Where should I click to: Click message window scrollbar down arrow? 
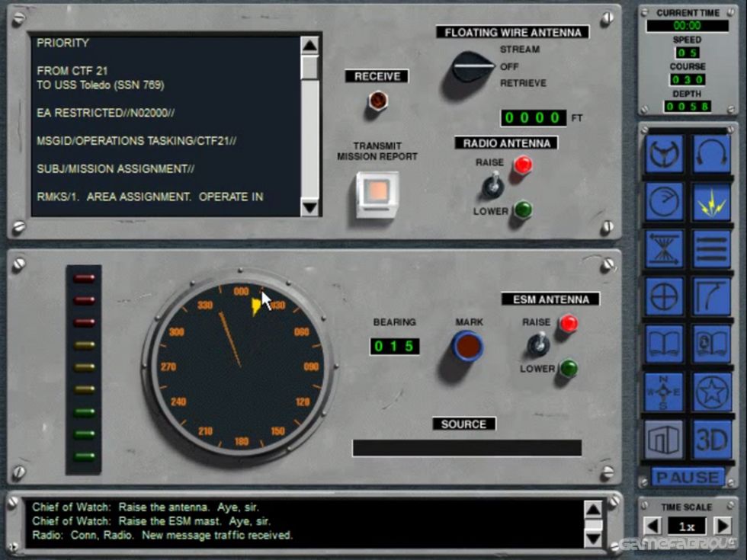pos(309,207)
